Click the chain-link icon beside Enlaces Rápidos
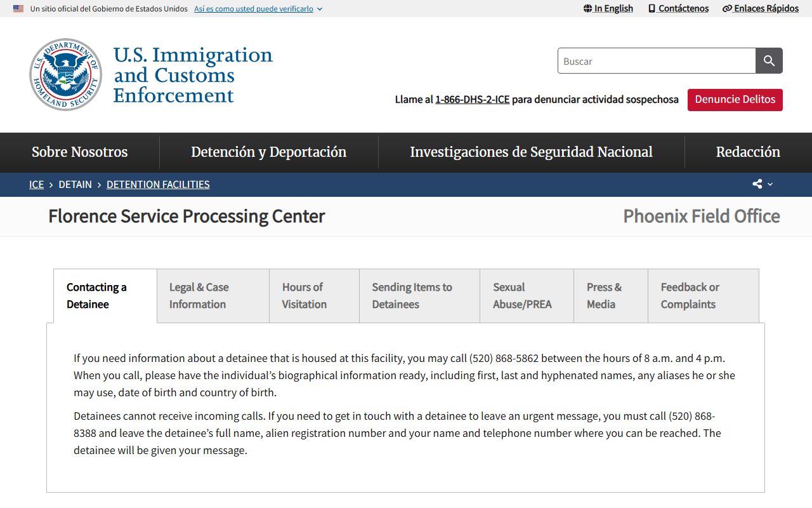812x508 pixels. [x=727, y=8]
